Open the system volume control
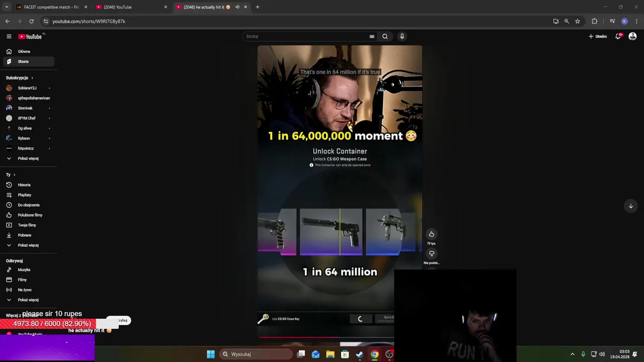 (602, 354)
